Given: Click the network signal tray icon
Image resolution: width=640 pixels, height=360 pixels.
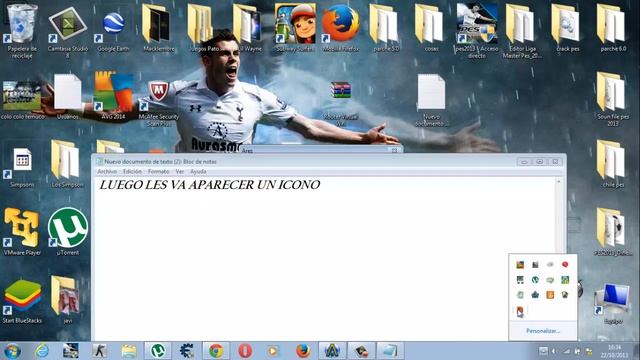Looking at the screenshot, I should 566,351.
